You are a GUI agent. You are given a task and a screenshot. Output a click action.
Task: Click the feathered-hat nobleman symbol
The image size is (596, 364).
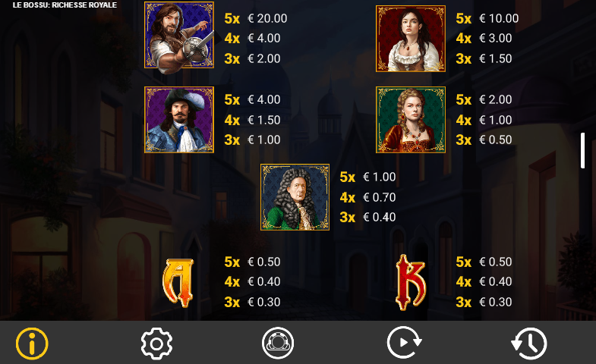pyautogui.click(x=179, y=120)
